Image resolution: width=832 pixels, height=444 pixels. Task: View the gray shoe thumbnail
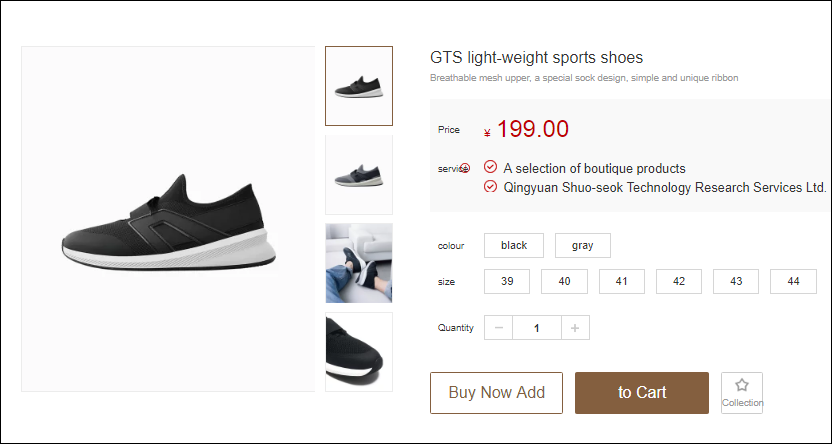[x=359, y=175]
